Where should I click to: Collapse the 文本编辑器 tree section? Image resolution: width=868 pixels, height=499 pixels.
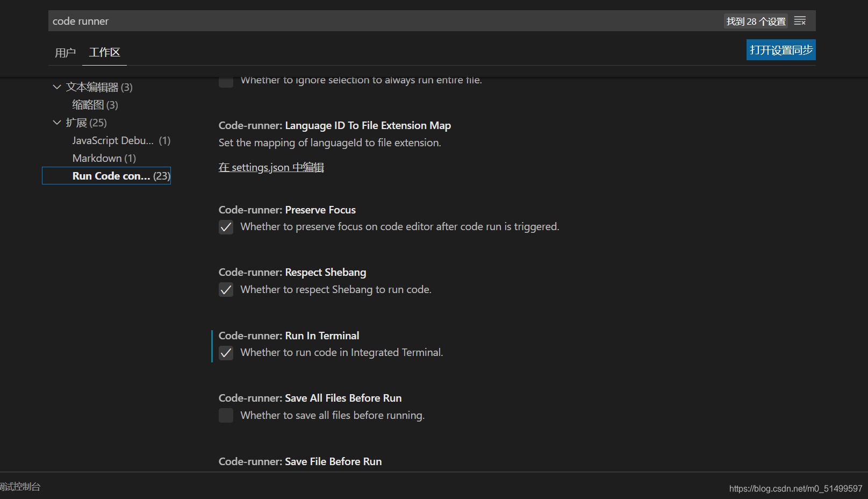pyautogui.click(x=57, y=87)
